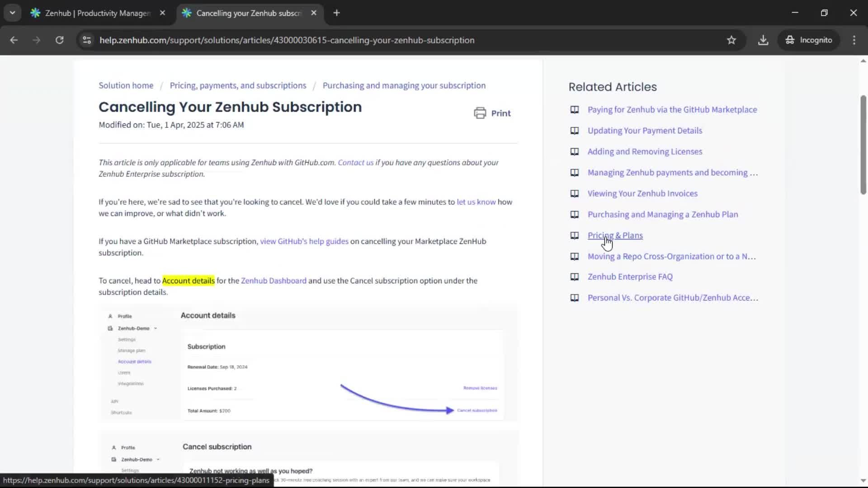Image resolution: width=868 pixels, height=488 pixels.
Task: Close the Cancelling your Zenhub subscription tab
Action: pos(314,13)
